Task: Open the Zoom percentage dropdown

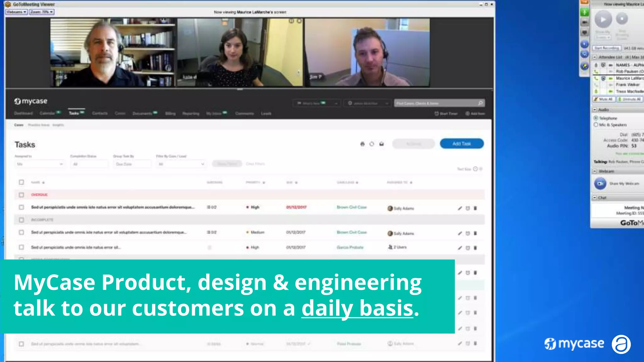Action: [x=42, y=12]
